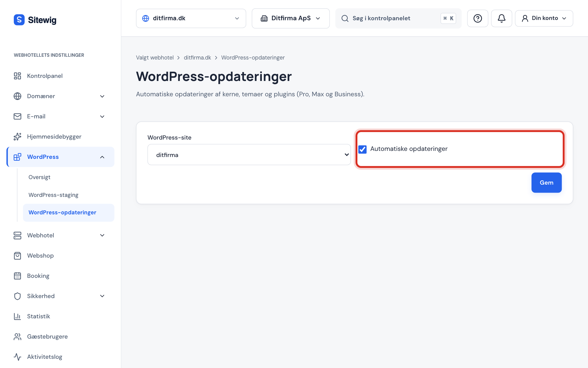Open Booking label in sidebar
This screenshot has height=368, width=588.
click(38, 276)
